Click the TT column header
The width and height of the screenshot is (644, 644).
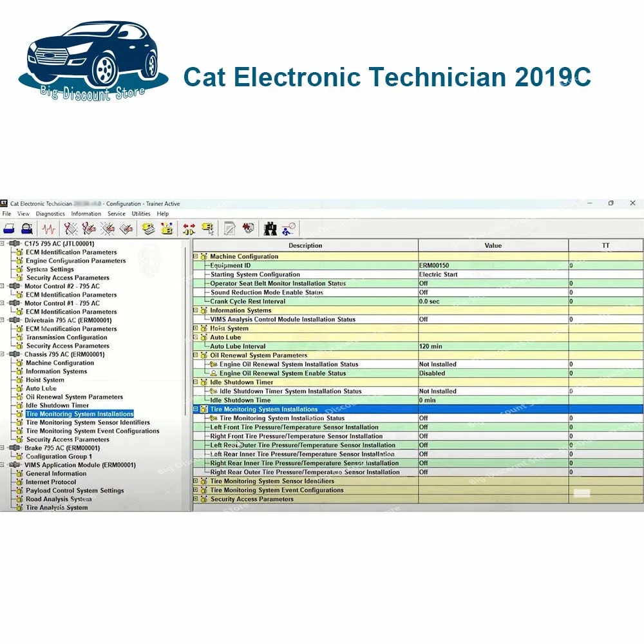(606, 245)
